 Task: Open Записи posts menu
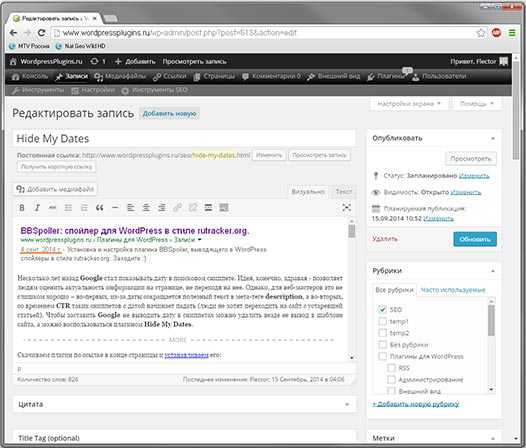click(x=72, y=77)
